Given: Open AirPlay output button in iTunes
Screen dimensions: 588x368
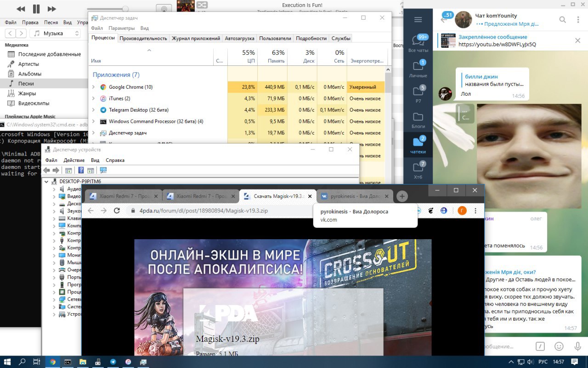Looking at the screenshot, I should pyautogui.click(x=164, y=9).
